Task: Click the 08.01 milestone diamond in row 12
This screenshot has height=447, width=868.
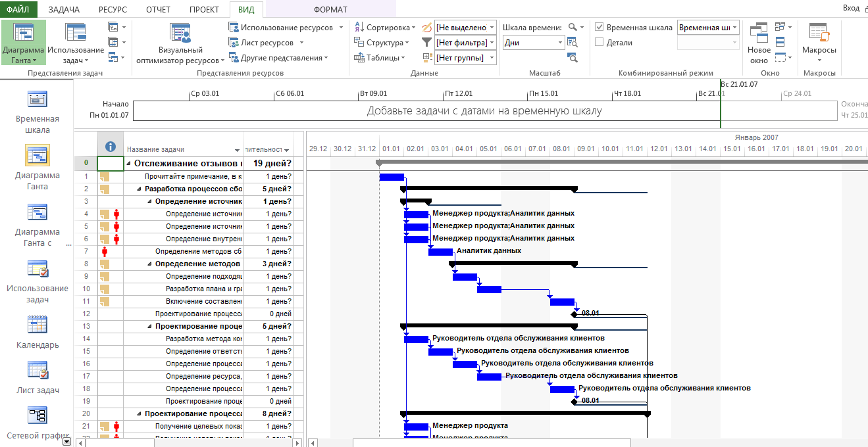Action: [574, 314]
